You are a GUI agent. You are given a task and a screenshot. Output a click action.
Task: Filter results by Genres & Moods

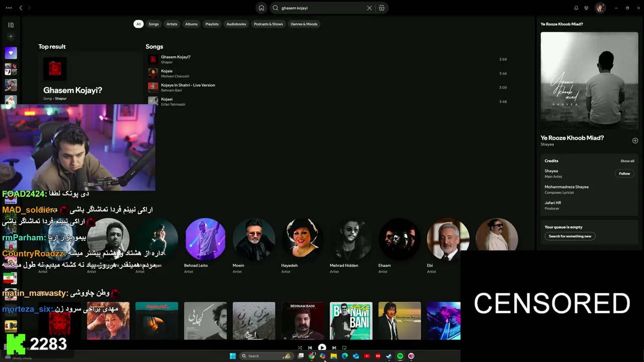tap(304, 24)
